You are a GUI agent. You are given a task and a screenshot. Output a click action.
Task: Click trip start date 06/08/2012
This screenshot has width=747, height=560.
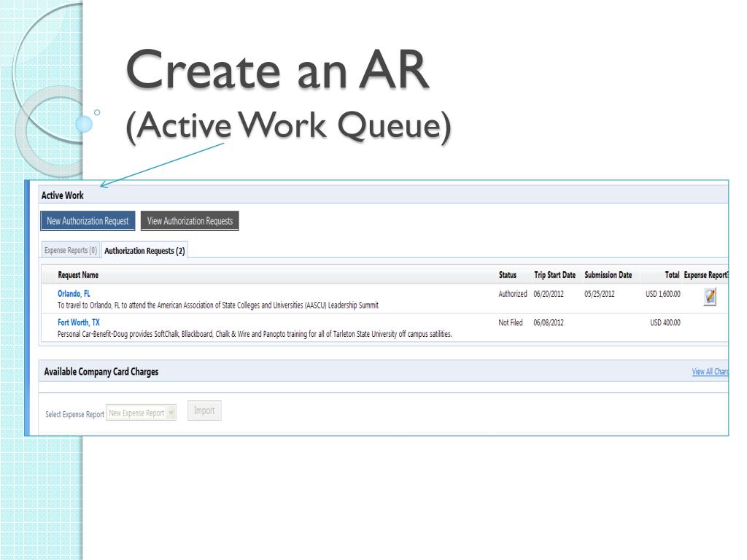[549, 322]
